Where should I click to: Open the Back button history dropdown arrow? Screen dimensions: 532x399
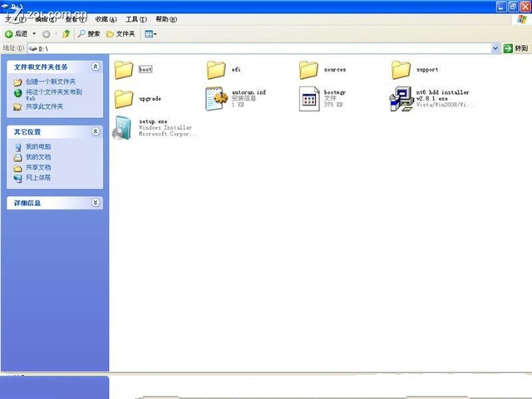[x=34, y=34]
